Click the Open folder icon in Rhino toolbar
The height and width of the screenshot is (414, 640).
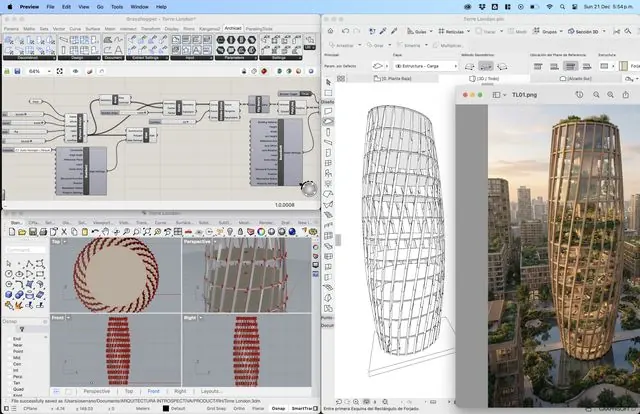tap(22, 232)
